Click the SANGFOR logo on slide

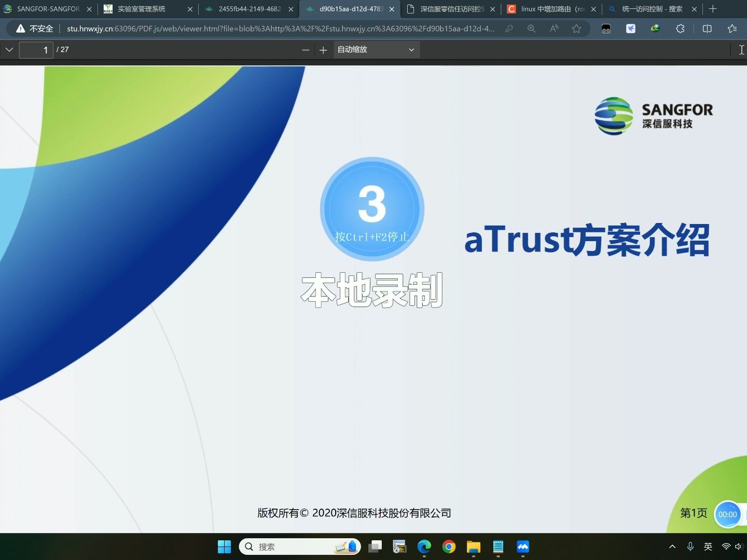[654, 116]
